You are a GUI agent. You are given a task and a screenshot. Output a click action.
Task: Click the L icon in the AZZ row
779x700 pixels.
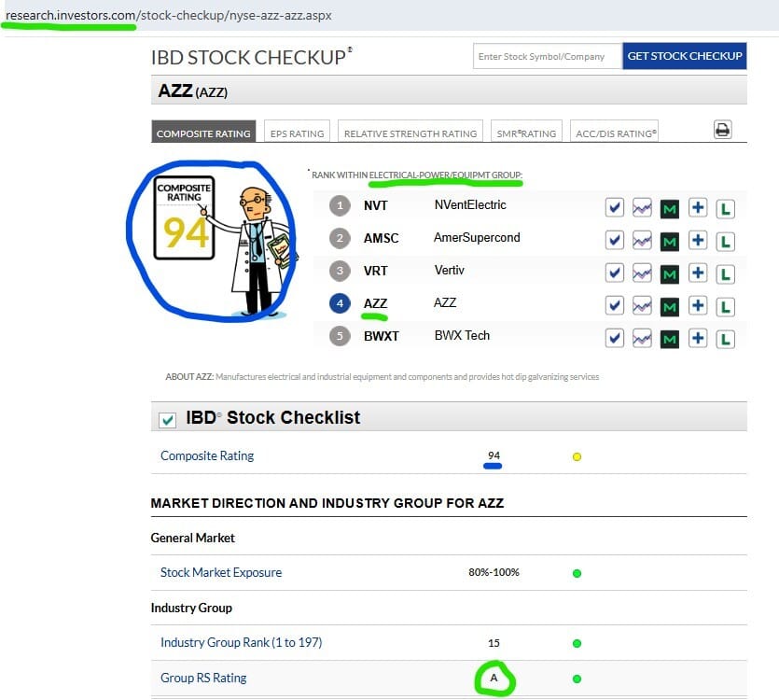pyautogui.click(x=725, y=307)
